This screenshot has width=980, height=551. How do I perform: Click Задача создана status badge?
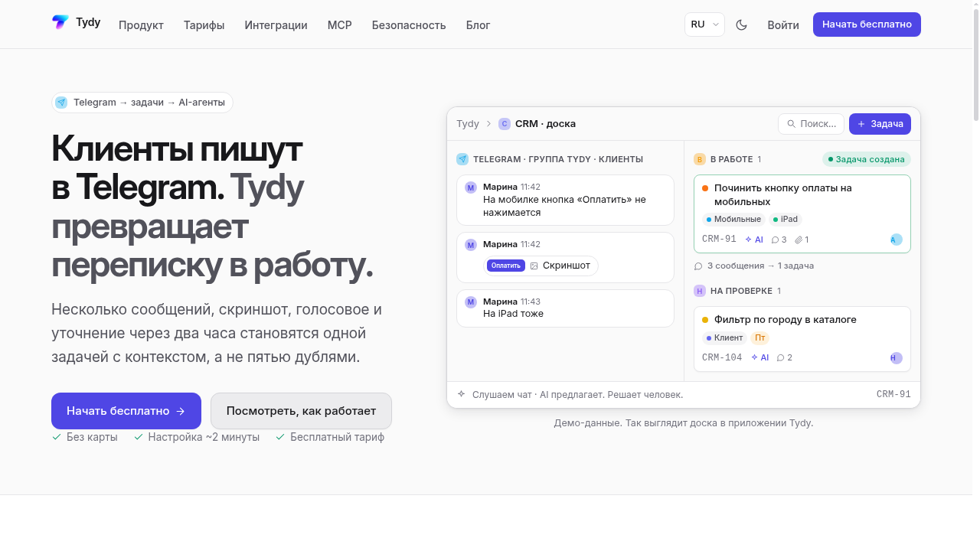pos(867,159)
